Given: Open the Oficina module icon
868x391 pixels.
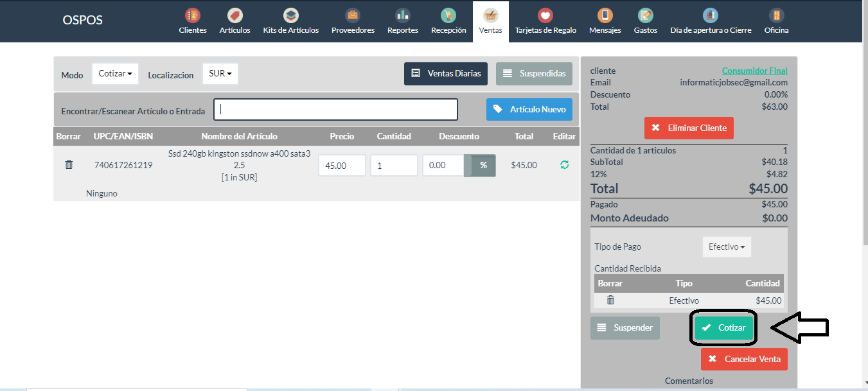Looking at the screenshot, I should [776, 15].
